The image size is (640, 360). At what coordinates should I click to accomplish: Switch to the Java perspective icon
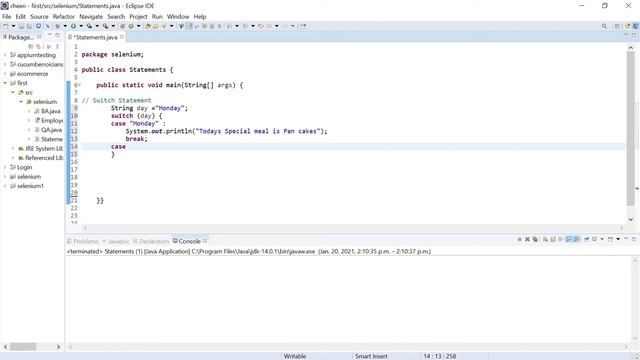point(635,26)
